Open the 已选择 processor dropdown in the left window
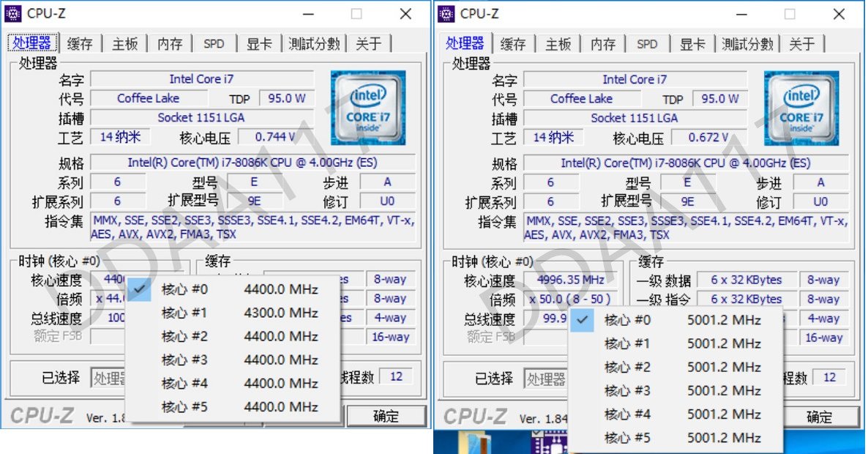 108,378
